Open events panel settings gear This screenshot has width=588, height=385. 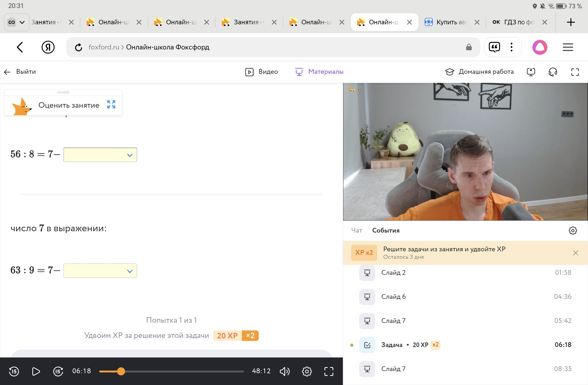coord(572,230)
